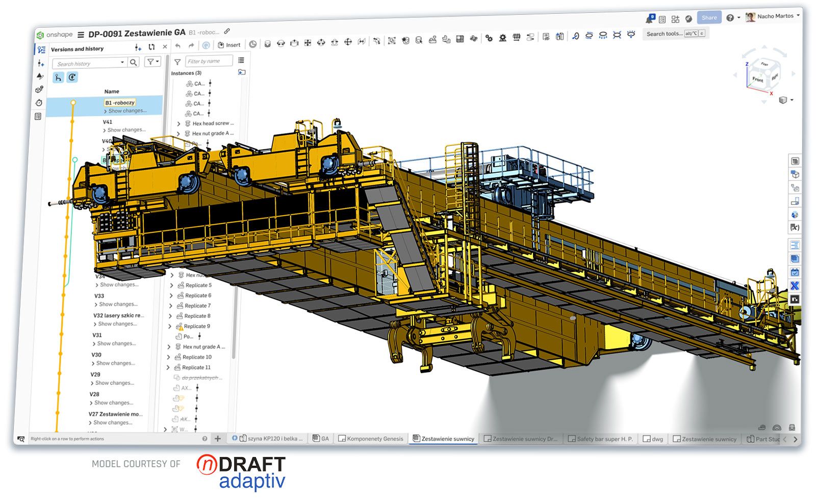The height and width of the screenshot is (504, 816).
Task: Click the search history magnifier icon
Action: point(134,62)
